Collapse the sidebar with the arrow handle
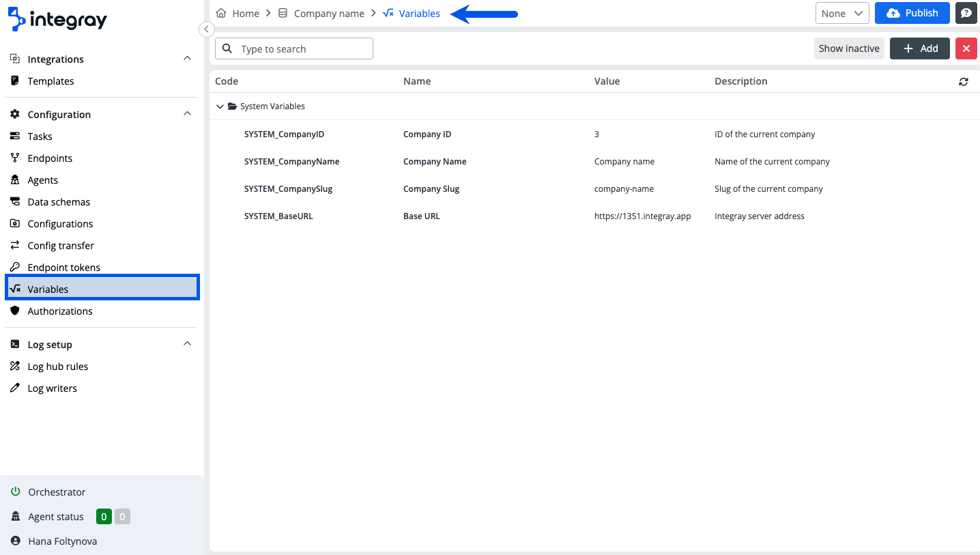The height and width of the screenshot is (555, 980). point(206,29)
